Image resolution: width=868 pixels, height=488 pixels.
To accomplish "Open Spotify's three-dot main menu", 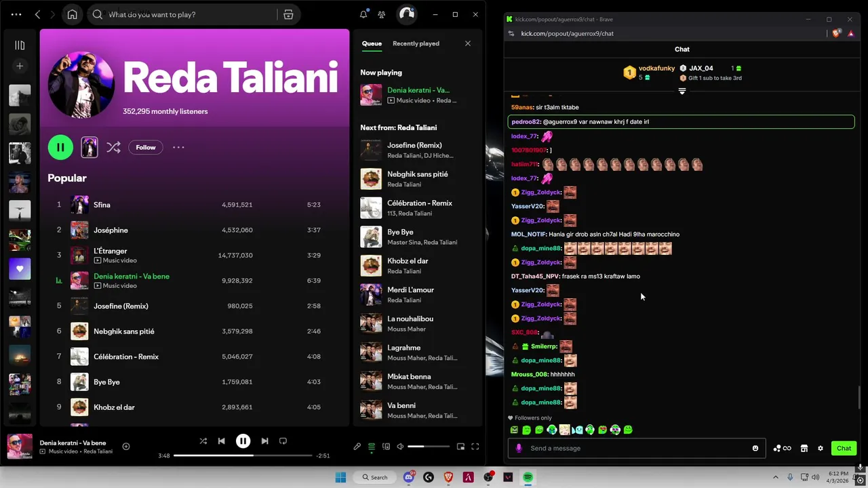I will point(16,14).
